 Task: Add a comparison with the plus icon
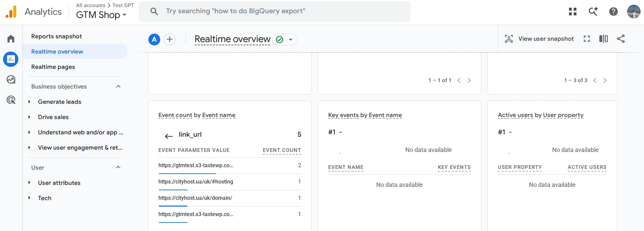click(170, 39)
